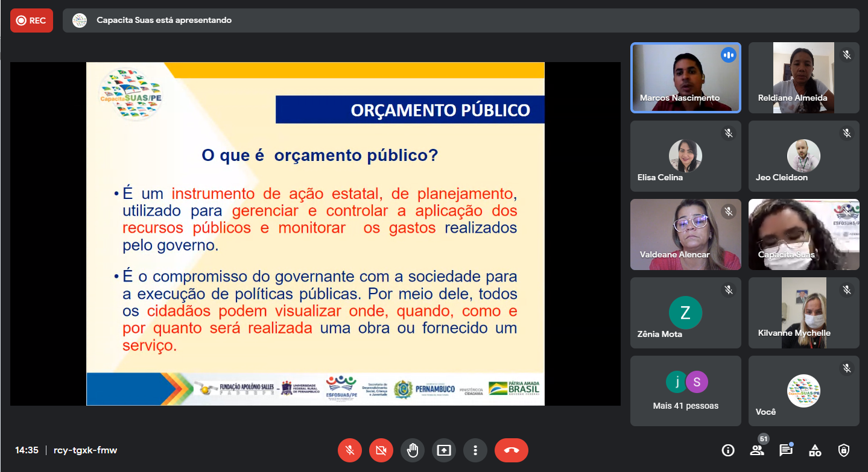The image size is (868, 472).
Task: Select Marcos Nascimento's video tile
Action: [x=685, y=77]
